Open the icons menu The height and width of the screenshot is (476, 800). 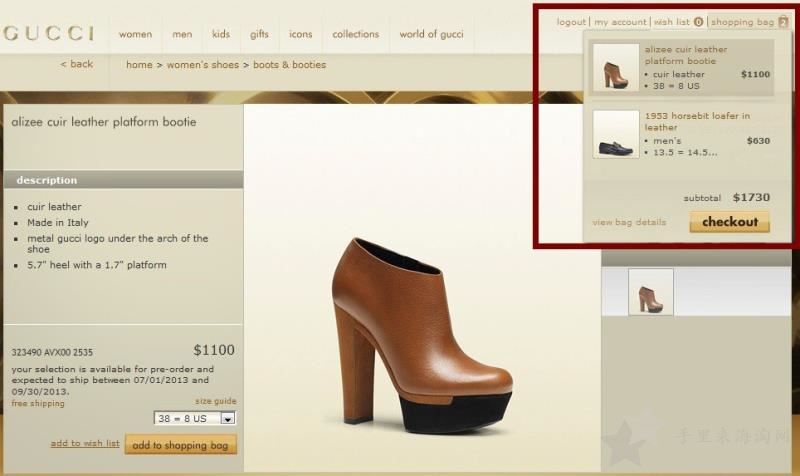[301, 34]
